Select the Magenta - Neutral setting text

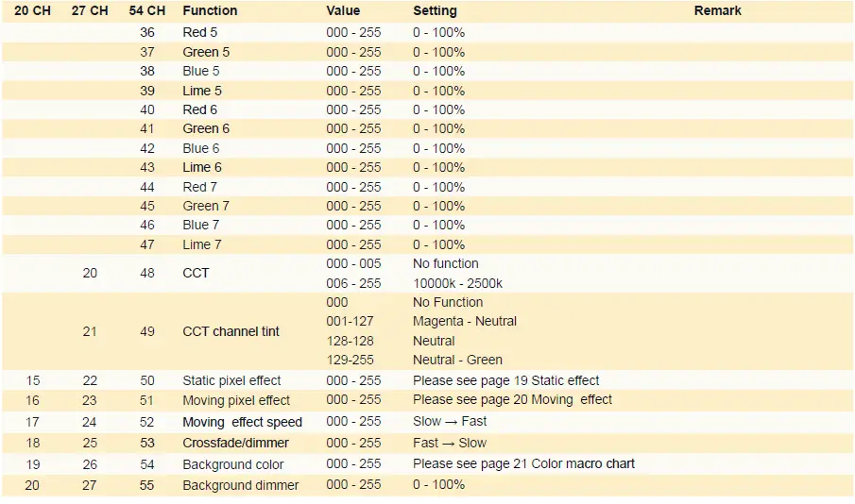464,321
